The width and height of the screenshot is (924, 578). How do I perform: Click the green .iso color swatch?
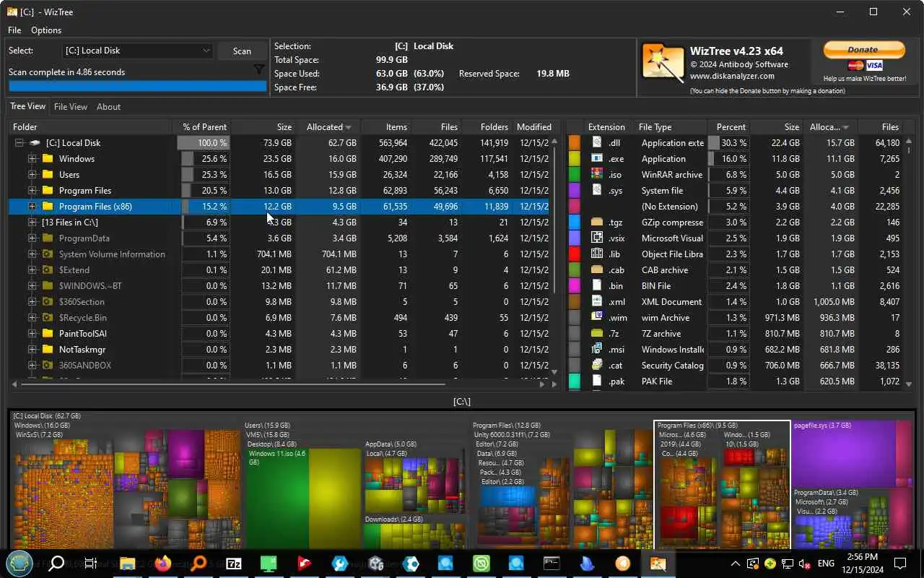[x=575, y=175]
